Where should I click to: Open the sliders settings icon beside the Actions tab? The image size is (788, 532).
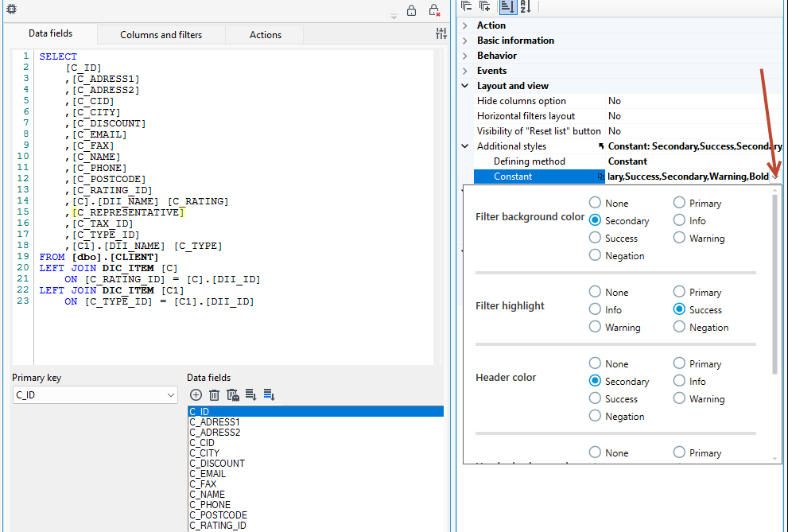pos(441,33)
